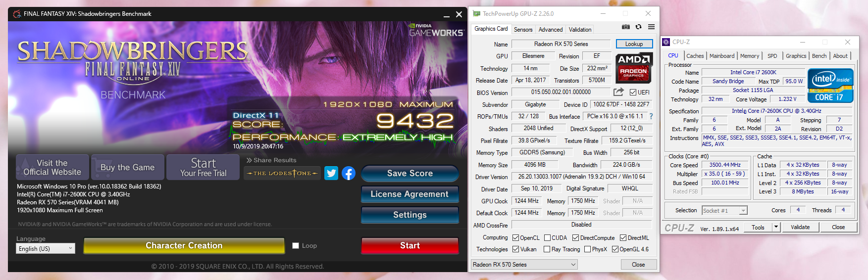Viewport: 868px width, 280px height.
Task: Click CPU-Z Core Speed value 3500.44 MHz
Action: (725, 165)
